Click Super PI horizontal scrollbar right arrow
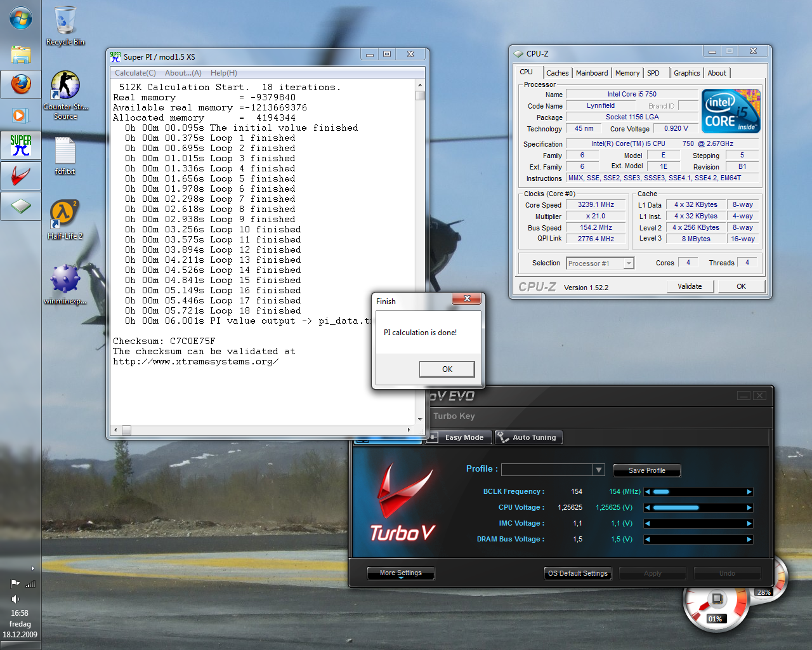 click(x=409, y=430)
